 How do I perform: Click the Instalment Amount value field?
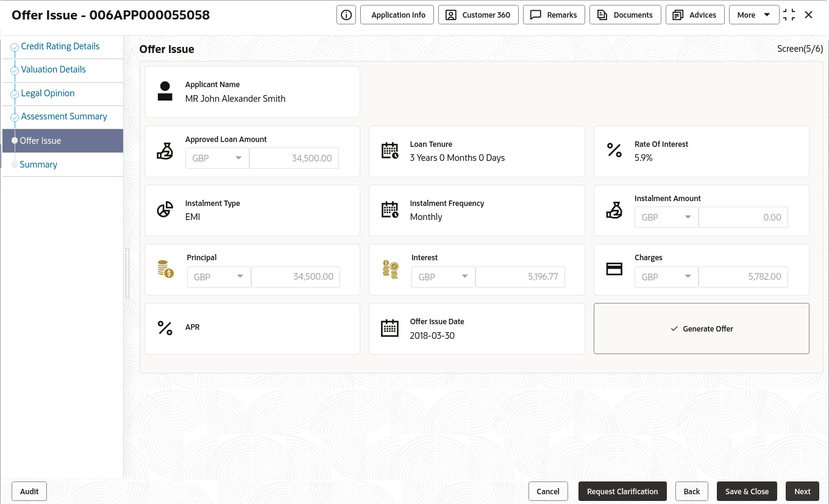tap(743, 217)
